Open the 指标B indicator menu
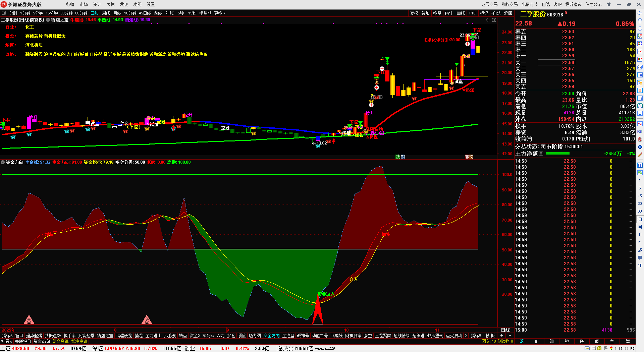Image resolution: width=644 pixels, height=352 pixels. point(476,336)
